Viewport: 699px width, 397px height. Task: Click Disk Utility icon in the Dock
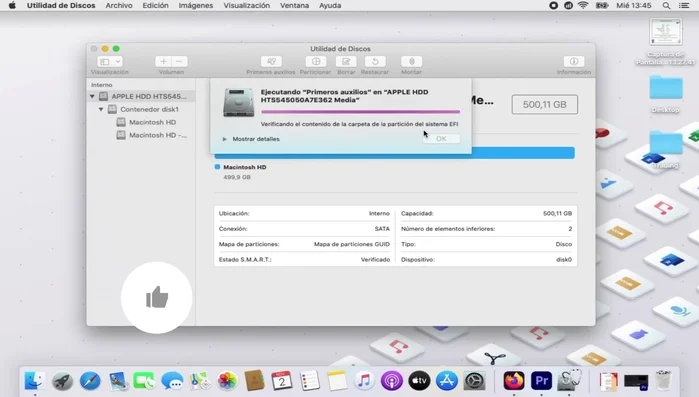(x=569, y=381)
